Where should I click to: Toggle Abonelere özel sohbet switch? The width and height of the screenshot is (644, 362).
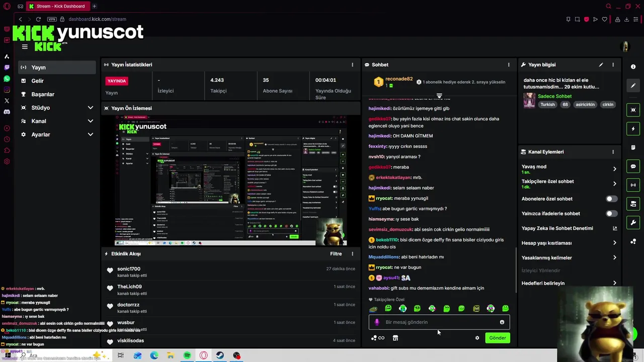(611, 199)
